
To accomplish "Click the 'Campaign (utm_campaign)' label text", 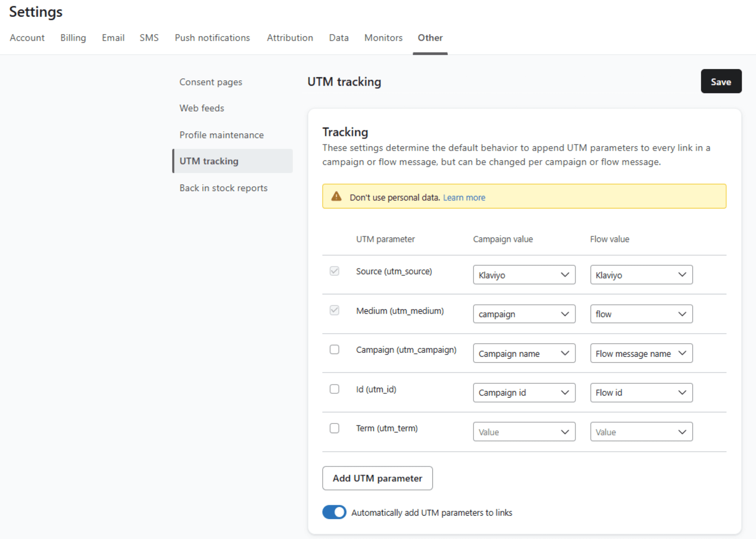I will (406, 350).
